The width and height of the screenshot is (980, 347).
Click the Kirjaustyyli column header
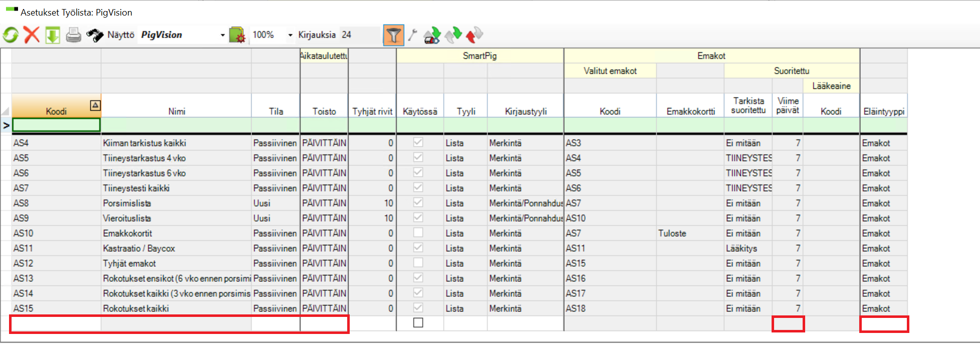[x=526, y=106]
